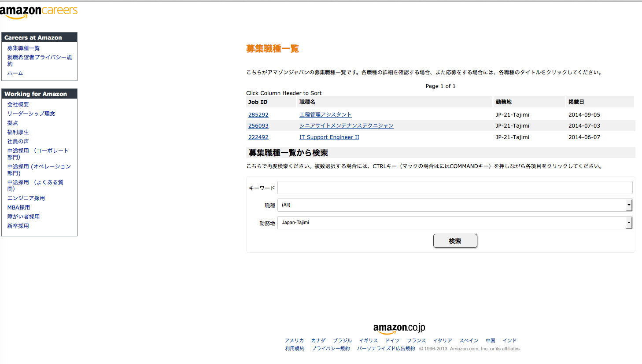Click the Page 1 of 1 text

pyautogui.click(x=440, y=86)
